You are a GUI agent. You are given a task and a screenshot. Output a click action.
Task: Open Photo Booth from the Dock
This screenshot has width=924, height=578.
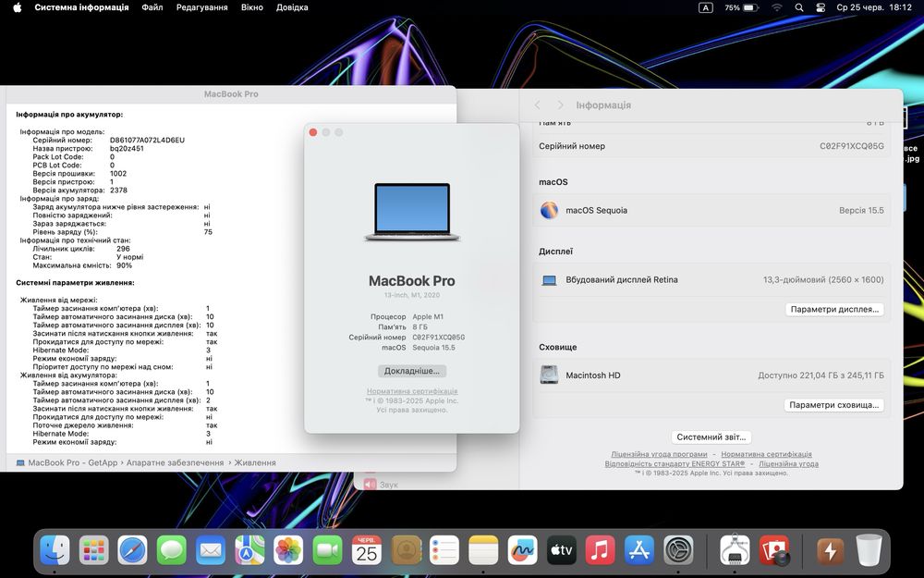[x=773, y=551]
